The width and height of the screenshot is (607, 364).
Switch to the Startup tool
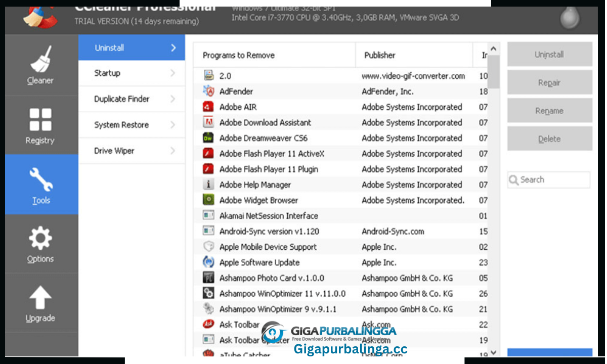(132, 73)
